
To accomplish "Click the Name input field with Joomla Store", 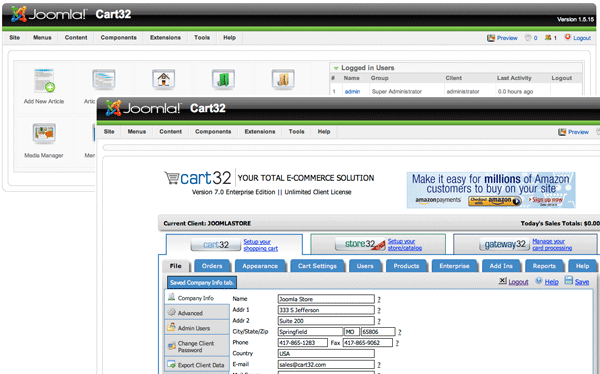I will point(326,299).
